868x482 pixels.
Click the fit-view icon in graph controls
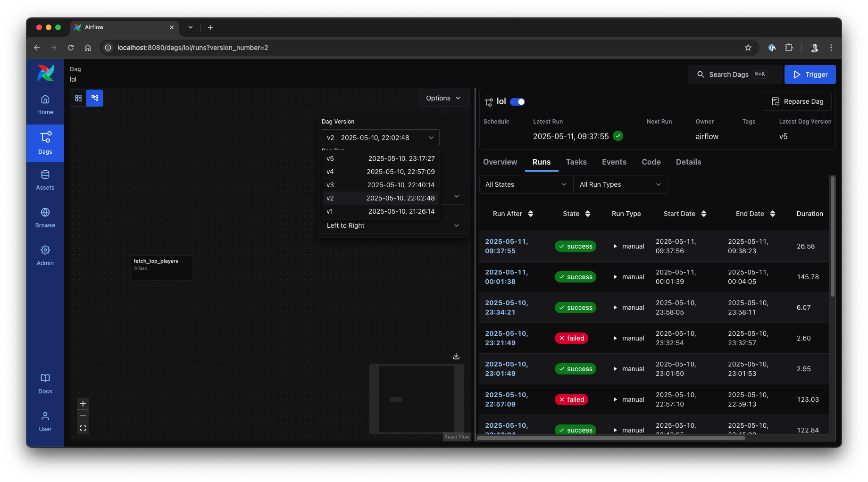pos(83,428)
